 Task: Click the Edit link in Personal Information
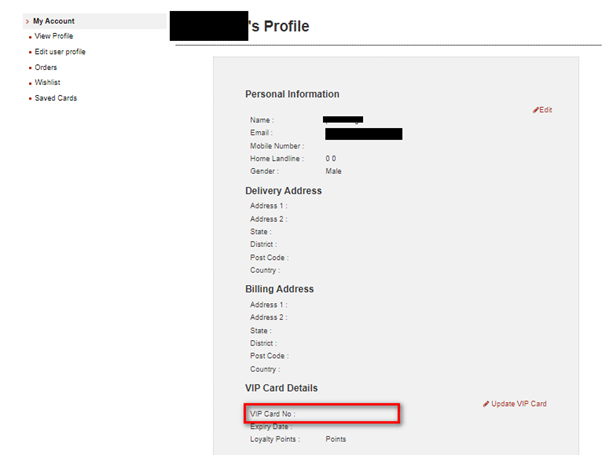(x=546, y=110)
